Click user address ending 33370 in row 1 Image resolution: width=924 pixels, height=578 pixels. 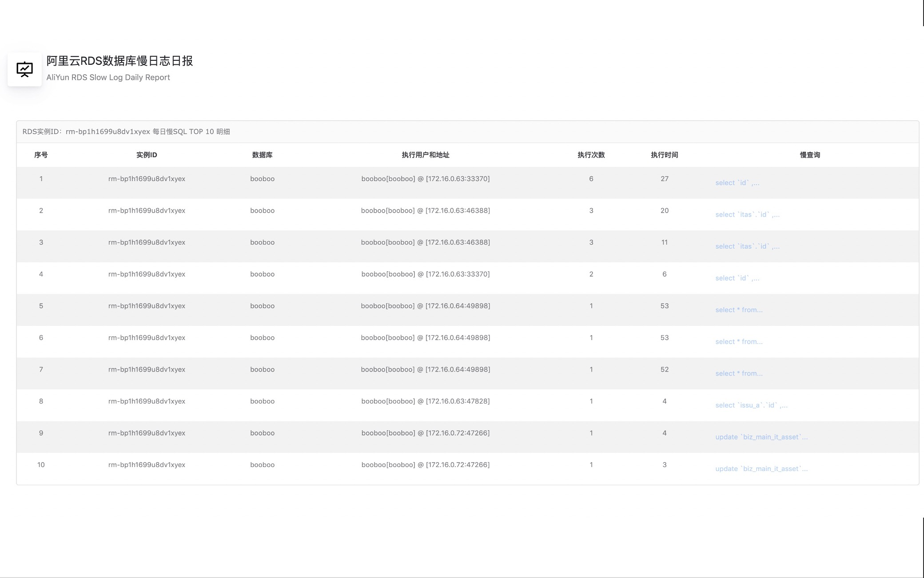(x=426, y=179)
